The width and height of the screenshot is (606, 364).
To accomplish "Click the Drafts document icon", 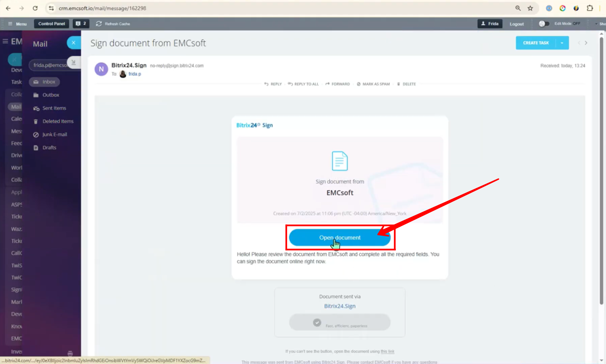I will [36, 148].
